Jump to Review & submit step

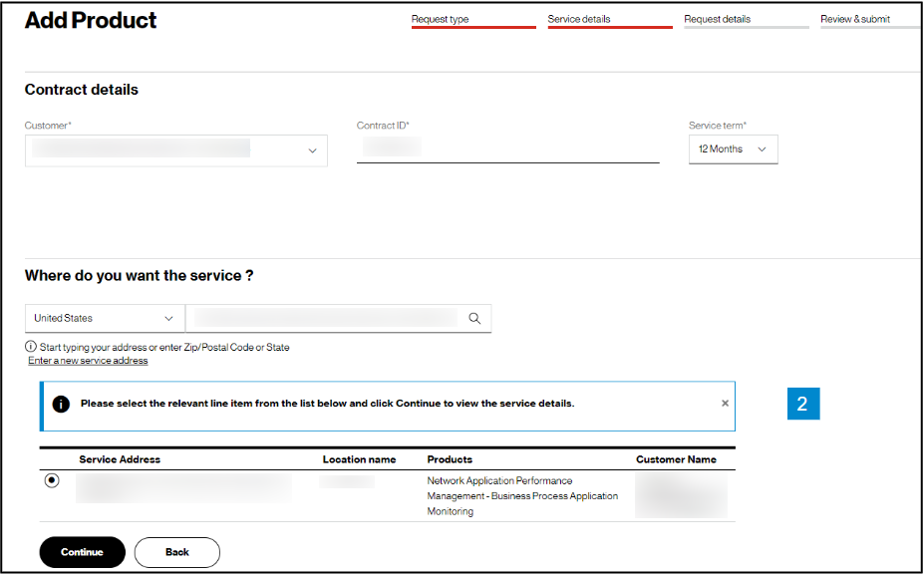pos(855,19)
